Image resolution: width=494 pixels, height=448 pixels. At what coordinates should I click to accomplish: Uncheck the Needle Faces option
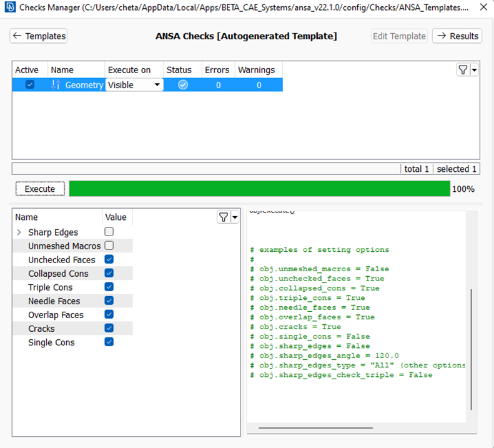[109, 301]
